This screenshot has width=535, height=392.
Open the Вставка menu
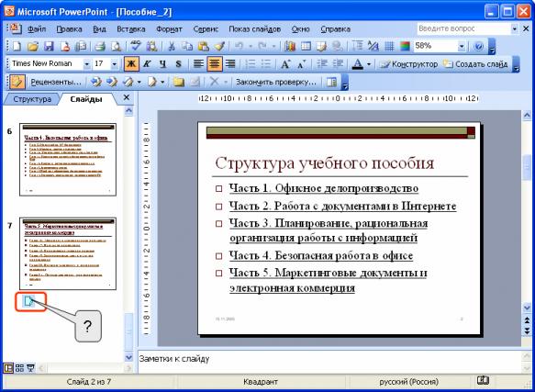click(131, 29)
